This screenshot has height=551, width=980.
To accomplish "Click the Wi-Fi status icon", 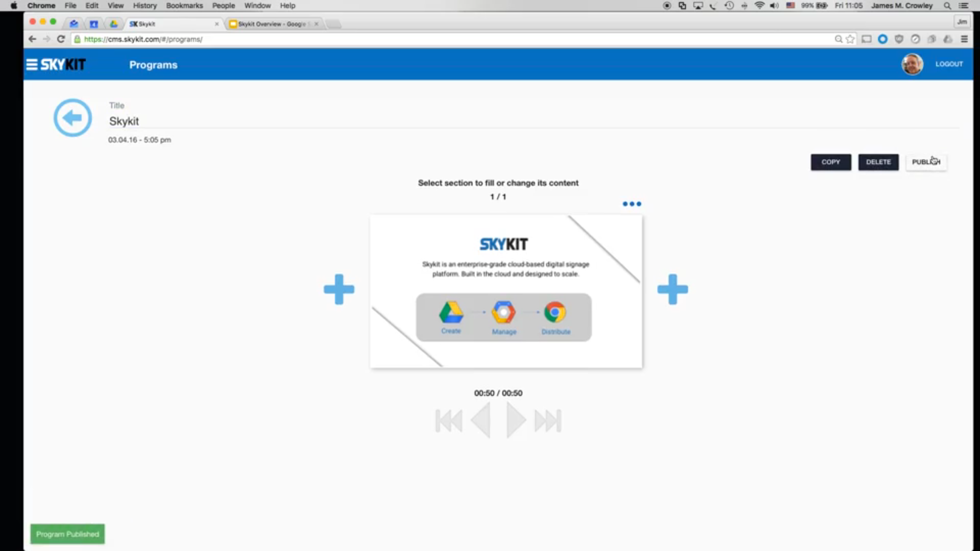I will tap(759, 6).
